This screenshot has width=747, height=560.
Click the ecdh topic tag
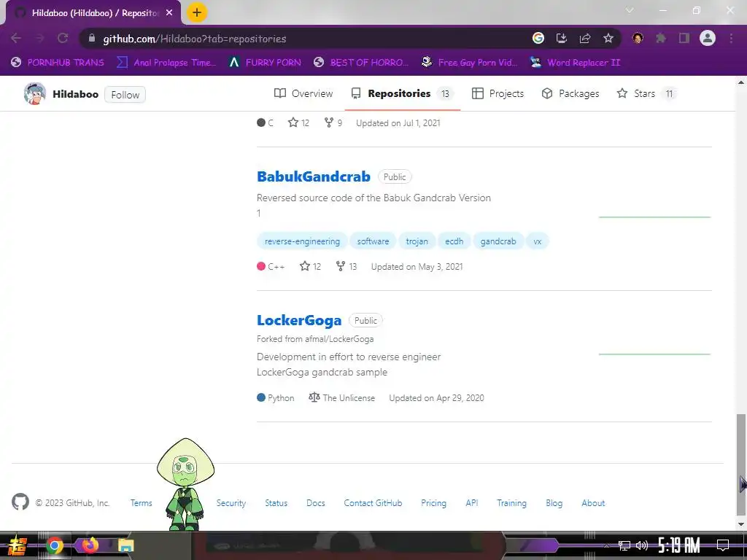454,241
